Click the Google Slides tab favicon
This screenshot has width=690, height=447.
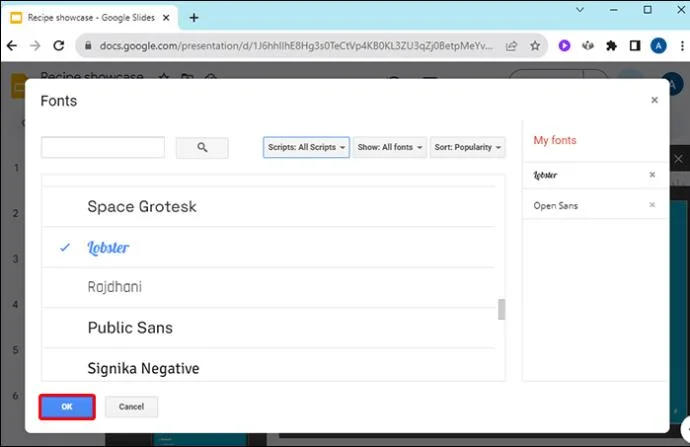click(x=16, y=18)
